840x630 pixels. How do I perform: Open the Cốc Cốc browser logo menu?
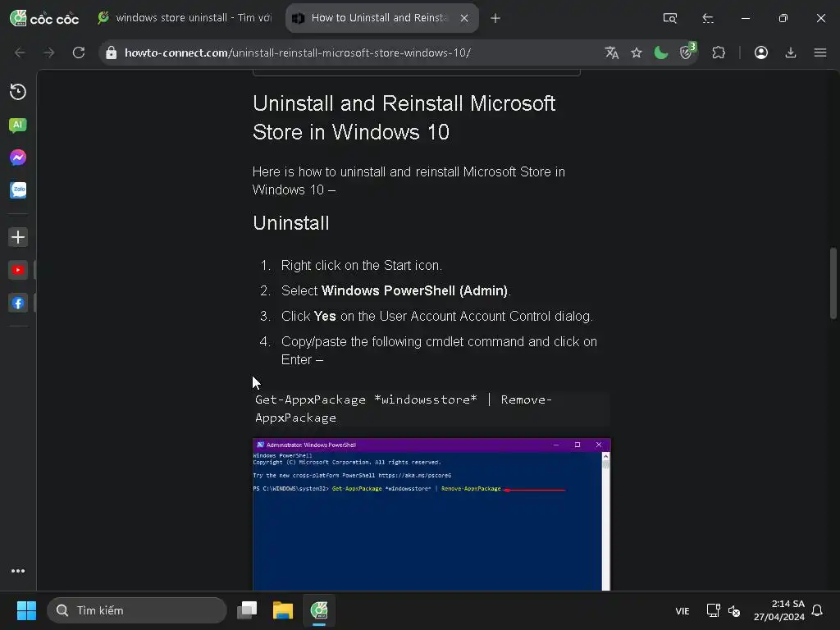pos(44,18)
